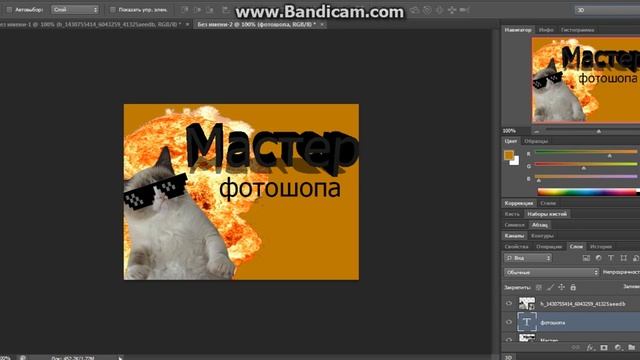The width and height of the screenshot is (640, 360).
Task: Click the orange foreground color swatch
Action: point(509,155)
